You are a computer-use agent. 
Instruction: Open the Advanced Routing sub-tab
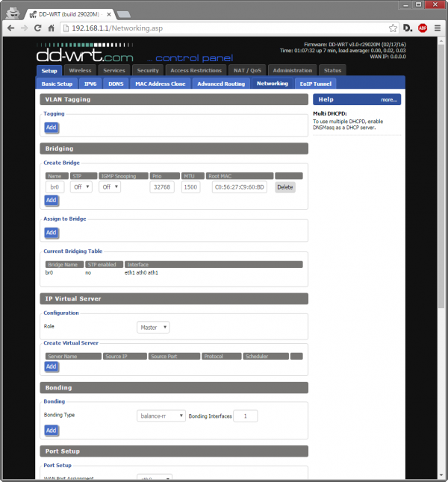(x=221, y=84)
